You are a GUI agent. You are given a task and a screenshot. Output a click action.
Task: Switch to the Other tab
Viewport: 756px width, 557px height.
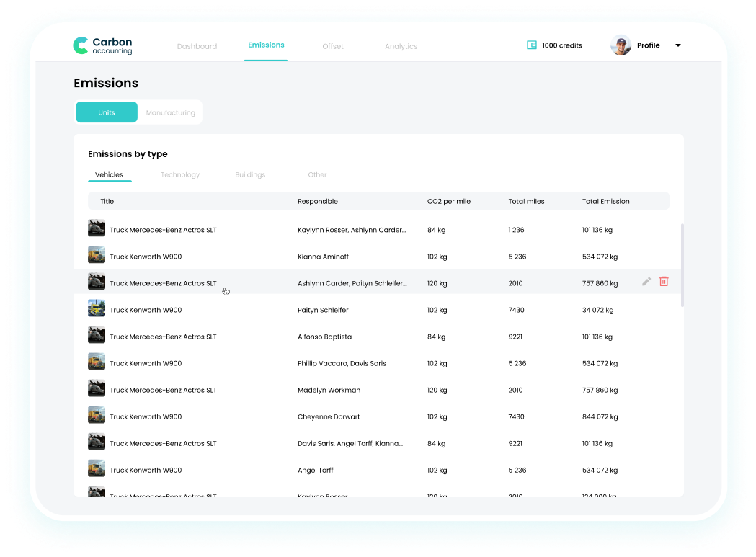pos(317,174)
